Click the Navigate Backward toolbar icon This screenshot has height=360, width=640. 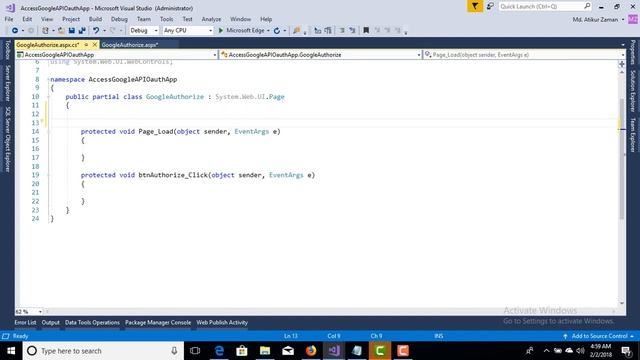[x=15, y=31]
